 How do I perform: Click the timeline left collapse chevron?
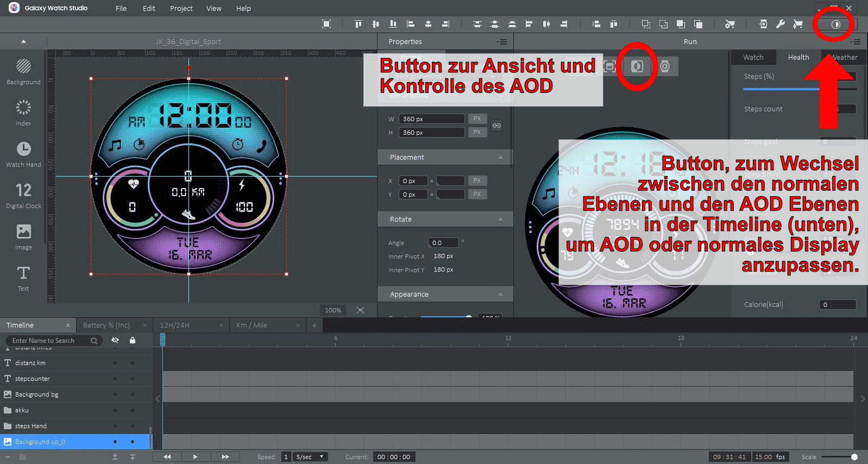[158, 399]
